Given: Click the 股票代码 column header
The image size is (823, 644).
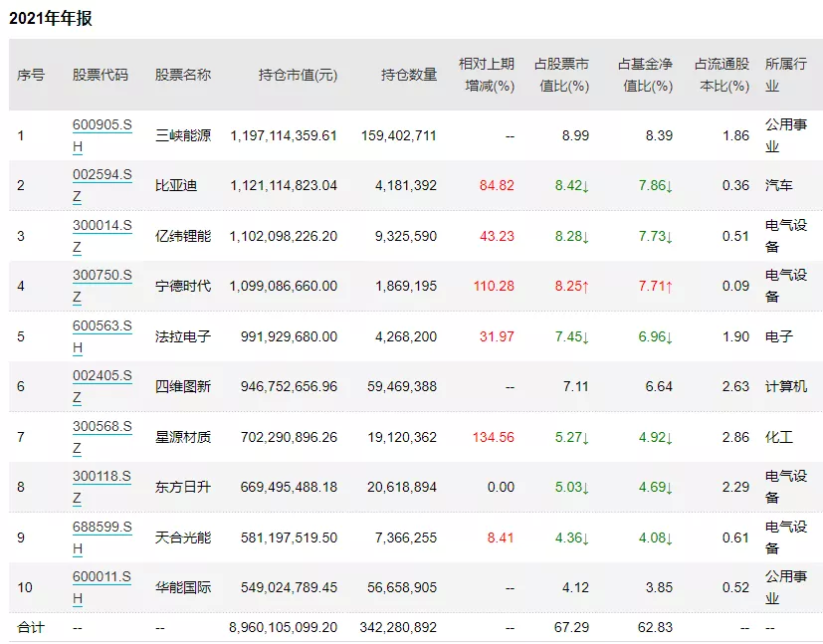Looking at the screenshot, I should (101, 75).
